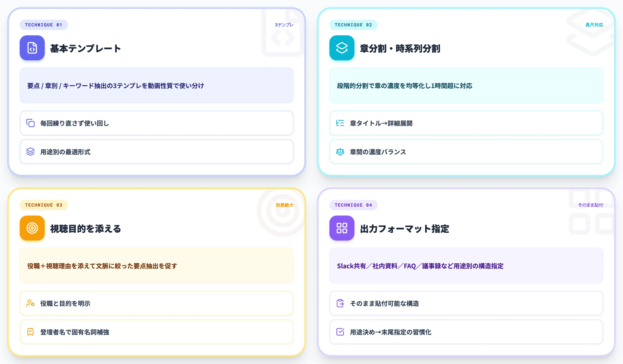Select the TECHNIQUE 04 badge
This screenshot has width=623, height=364.
(x=353, y=205)
